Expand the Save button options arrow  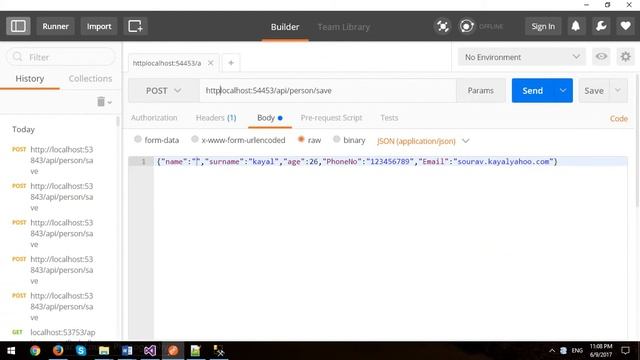[x=618, y=91]
